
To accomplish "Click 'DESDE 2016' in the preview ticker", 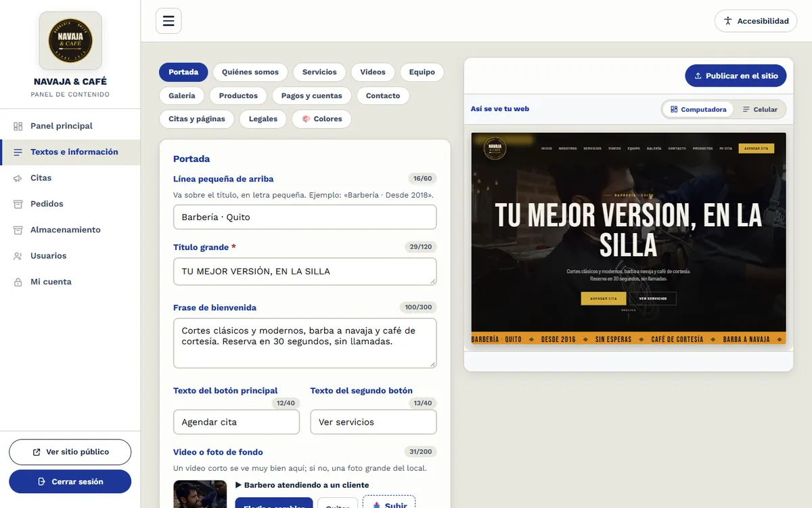I will click(x=559, y=339).
